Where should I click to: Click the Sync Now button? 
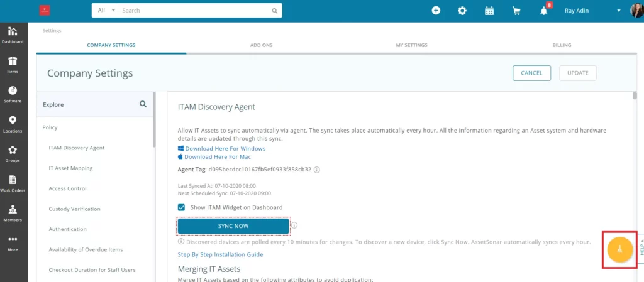point(233,226)
